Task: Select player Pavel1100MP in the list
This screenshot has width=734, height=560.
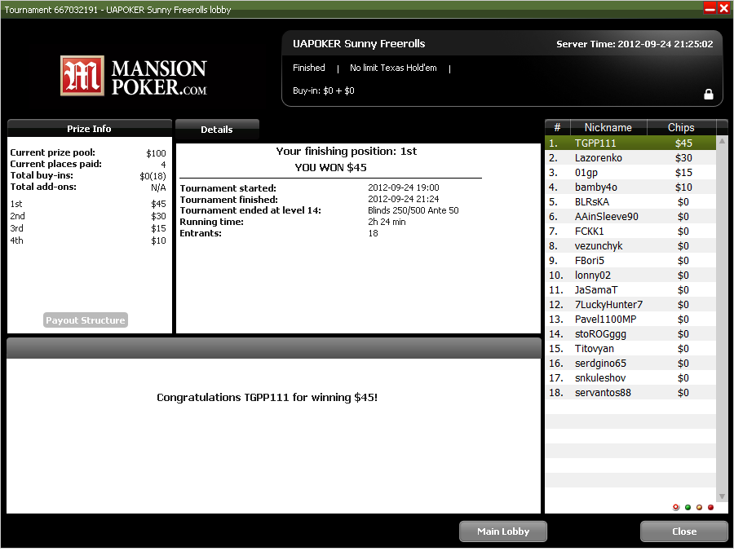Action: pos(630,319)
